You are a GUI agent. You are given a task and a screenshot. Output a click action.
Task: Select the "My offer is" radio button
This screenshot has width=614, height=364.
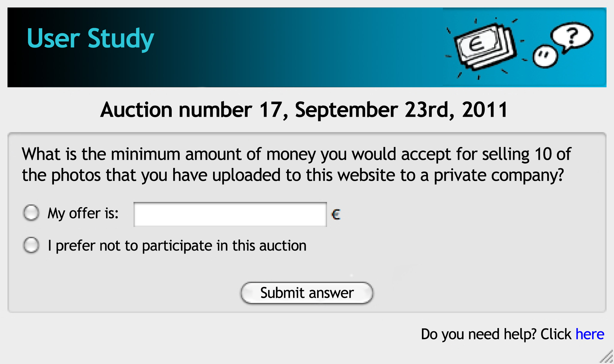tap(31, 213)
